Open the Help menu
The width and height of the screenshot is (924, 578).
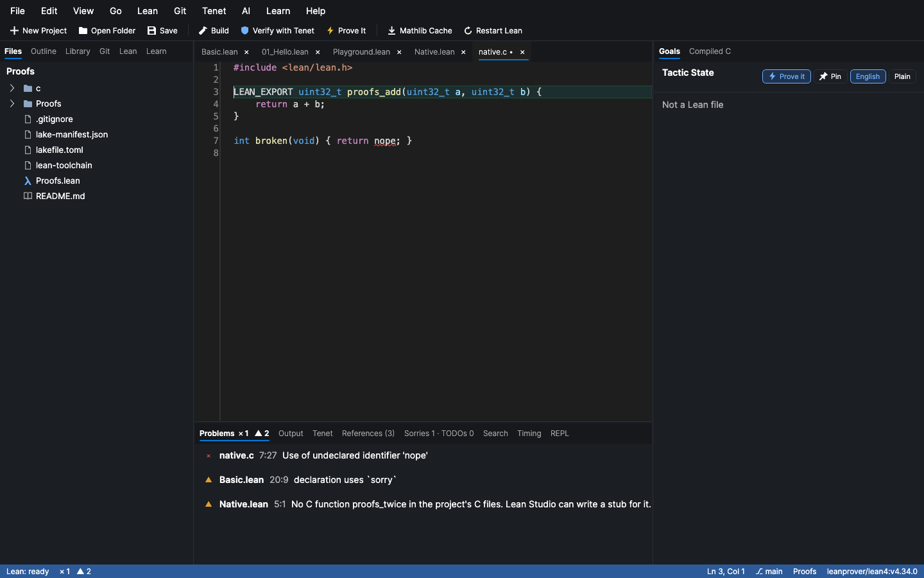(316, 11)
